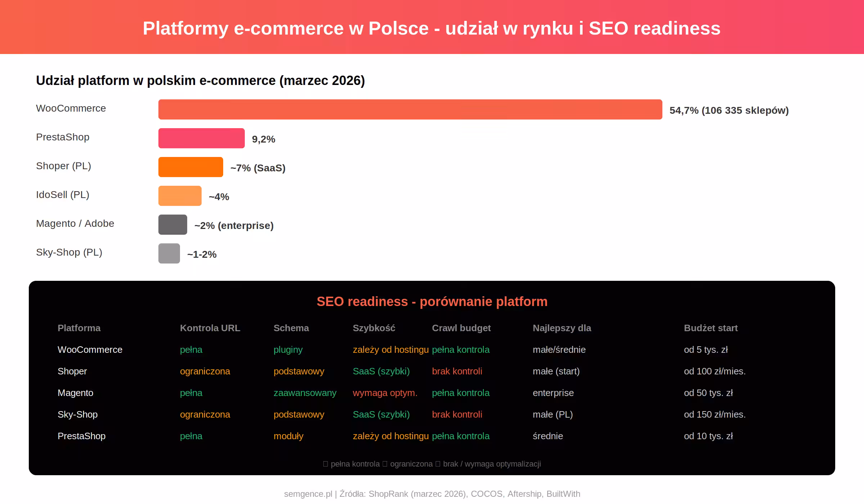Screen dimensions: 864x504
Task: Click the PrestaShop row's 'zależy od hostingu' cell
Action: (391, 436)
